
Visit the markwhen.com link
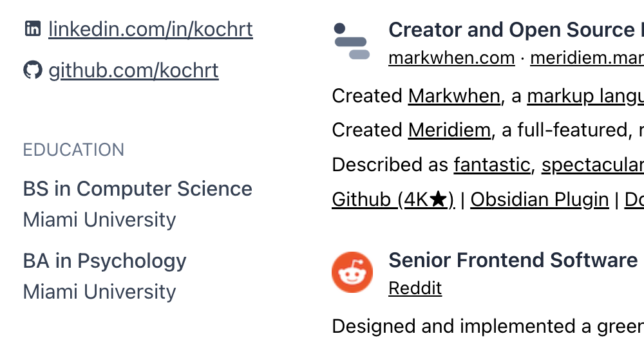pyautogui.click(x=451, y=58)
